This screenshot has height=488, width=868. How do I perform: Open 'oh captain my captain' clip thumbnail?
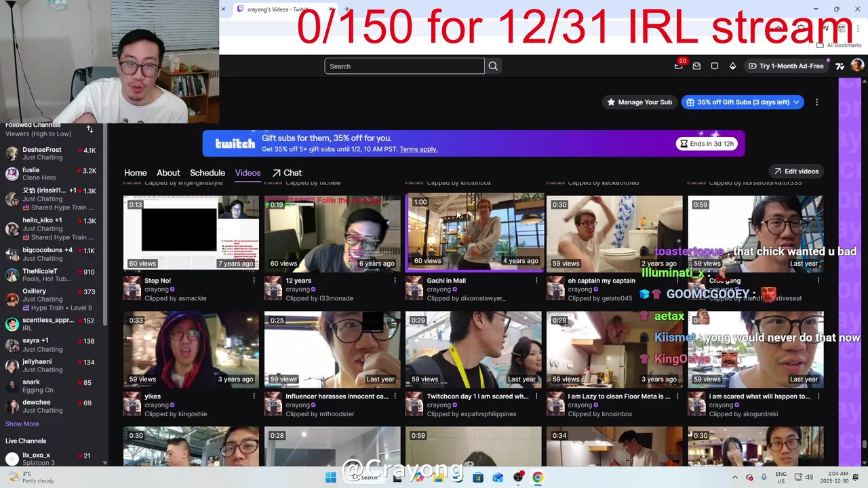(x=614, y=232)
